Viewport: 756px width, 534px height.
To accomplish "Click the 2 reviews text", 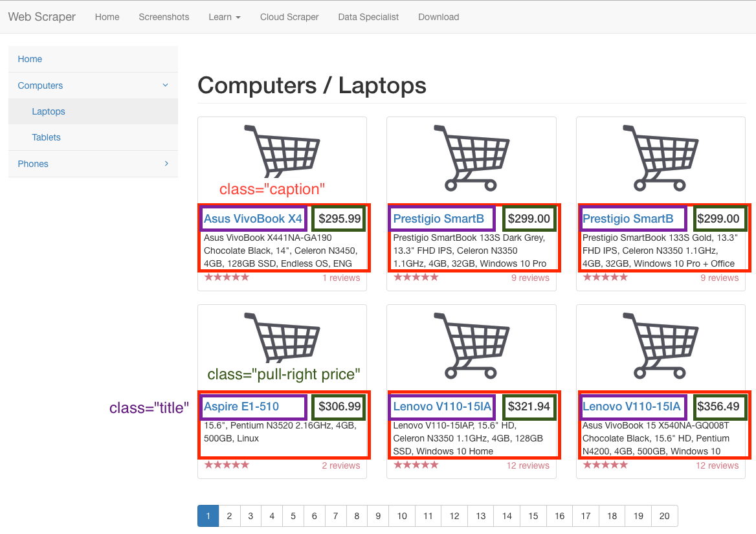I will [341, 465].
